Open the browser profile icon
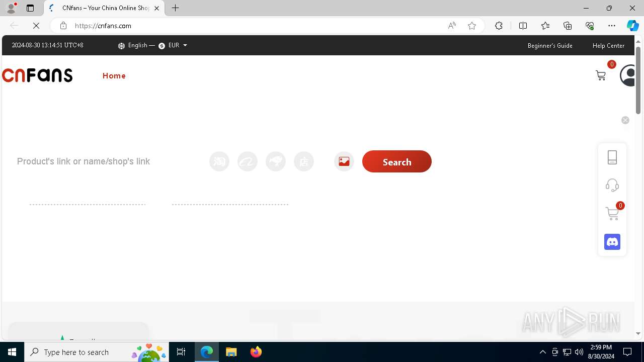This screenshot has width=644, height=362. (x=11, y=8)
